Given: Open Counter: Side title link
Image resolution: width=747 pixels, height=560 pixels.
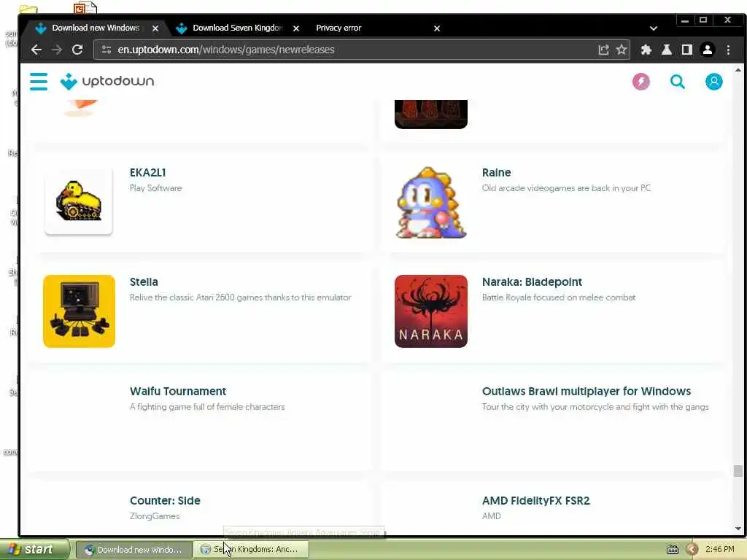Looking at the screenshot, I should tap(165, 501).
